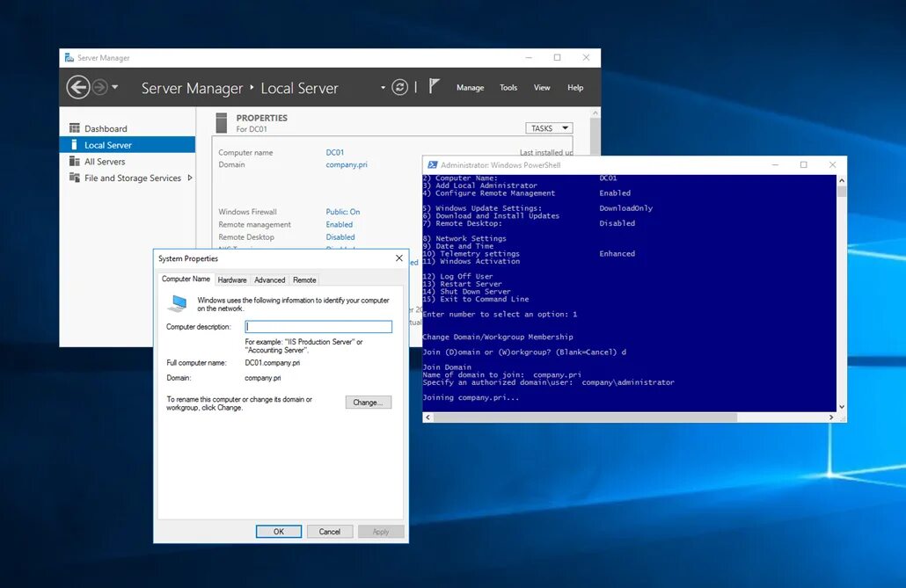Open the TASKS dropdown

click(549, 128)
